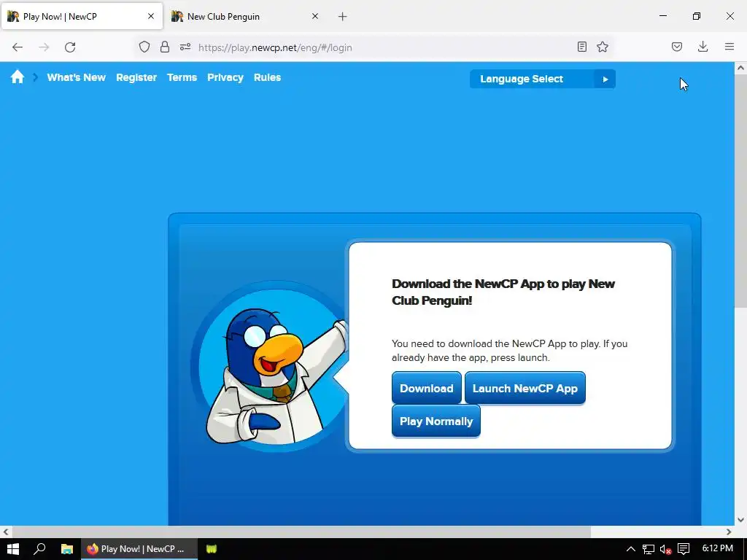Viewport: 747px width, 560px height.
Task: Close the Play Now! NewCP tab
Action: 151,16
